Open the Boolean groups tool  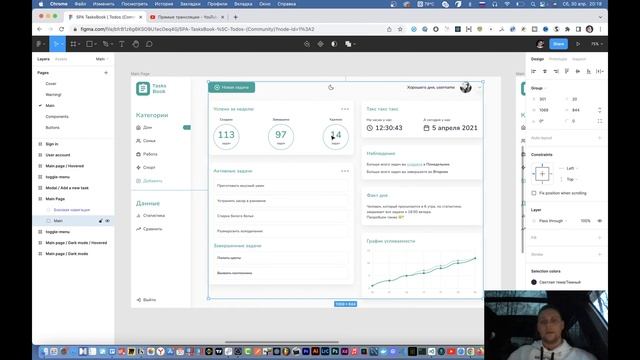pyautogui.click(x=349, y=44)
